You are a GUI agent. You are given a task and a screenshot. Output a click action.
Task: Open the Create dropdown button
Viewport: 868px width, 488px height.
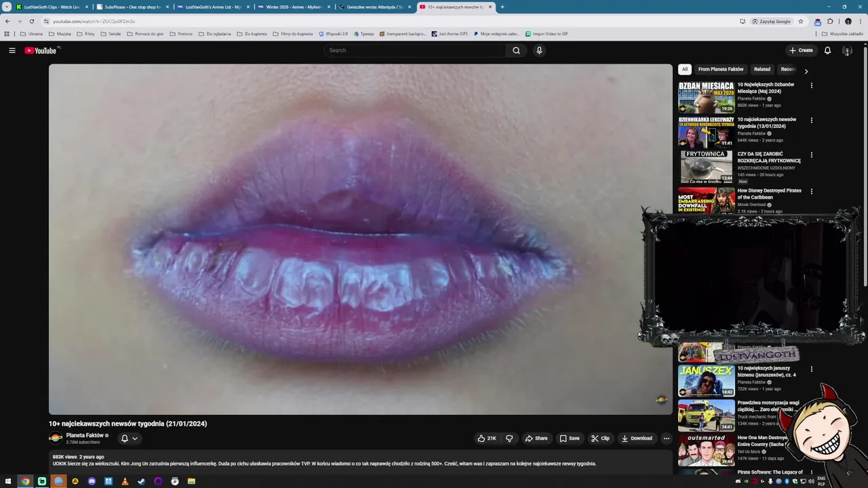coord(801,50)
